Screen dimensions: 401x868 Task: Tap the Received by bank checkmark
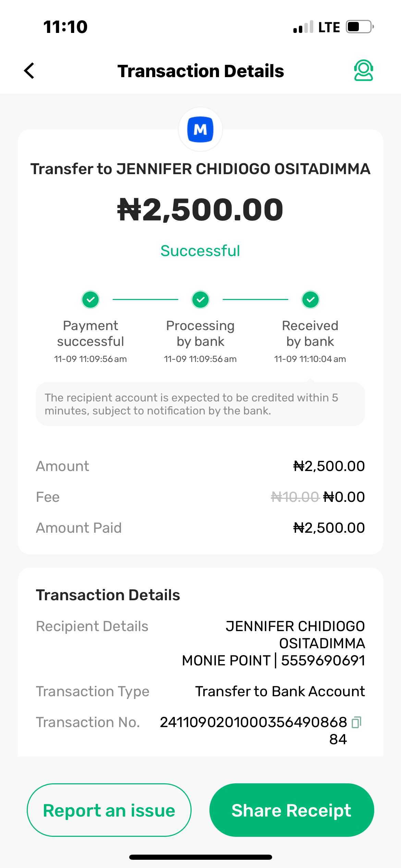click(311, 300)
